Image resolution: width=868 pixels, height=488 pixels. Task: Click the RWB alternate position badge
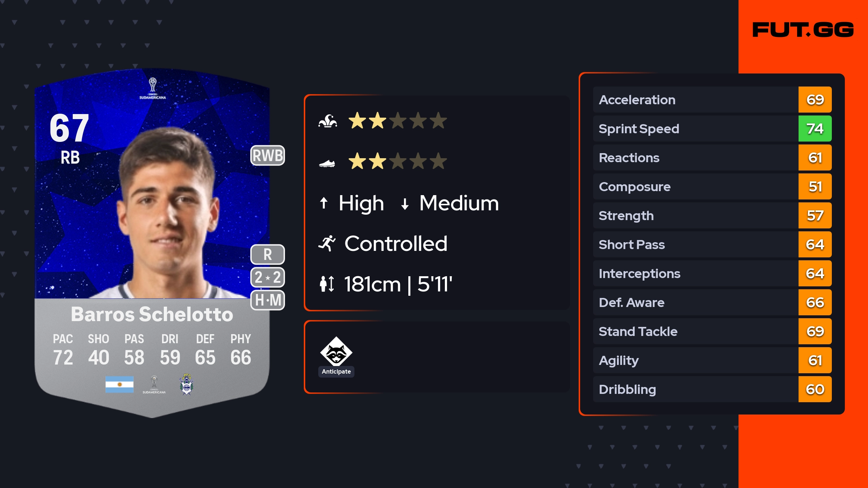pyautogui.click(x=268, y=156)
